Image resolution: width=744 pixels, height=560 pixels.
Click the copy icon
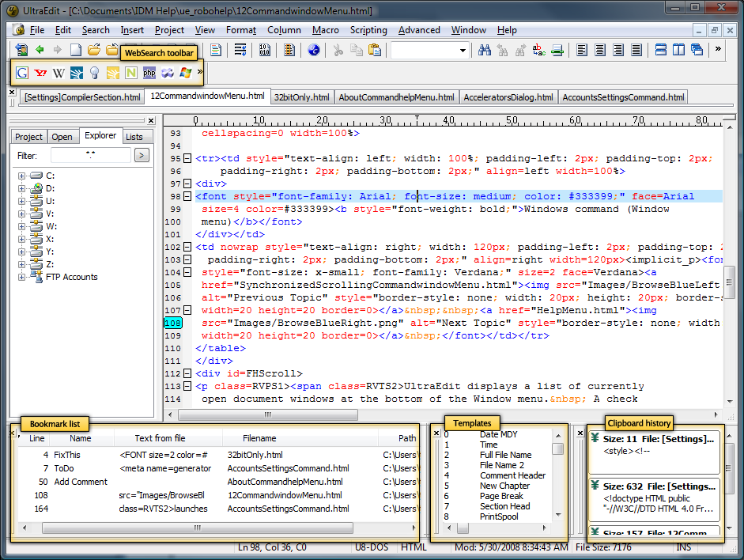[357, 50]
